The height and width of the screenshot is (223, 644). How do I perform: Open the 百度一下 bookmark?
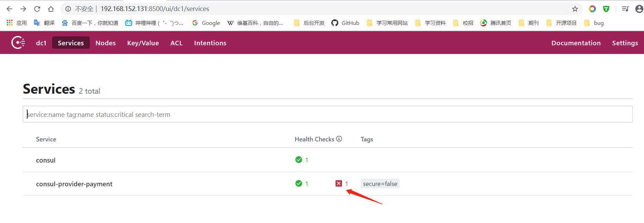tap(90, 23)
